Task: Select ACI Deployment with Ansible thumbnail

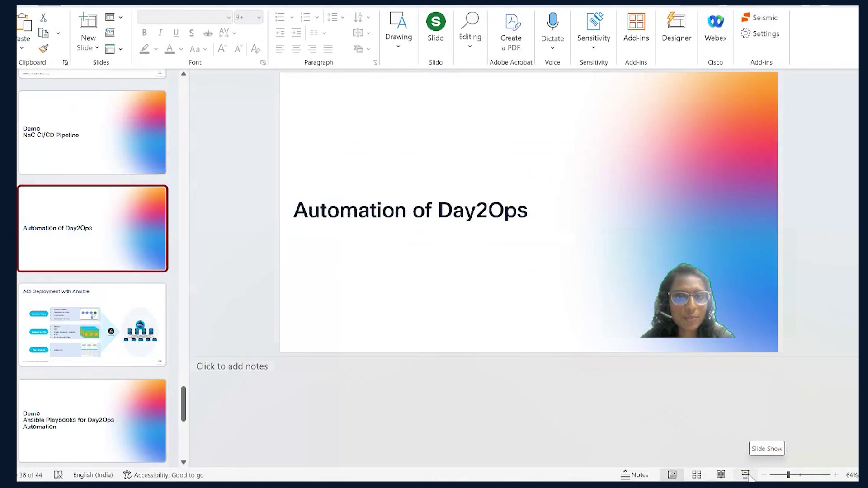Action: click(x=92, y=324)
